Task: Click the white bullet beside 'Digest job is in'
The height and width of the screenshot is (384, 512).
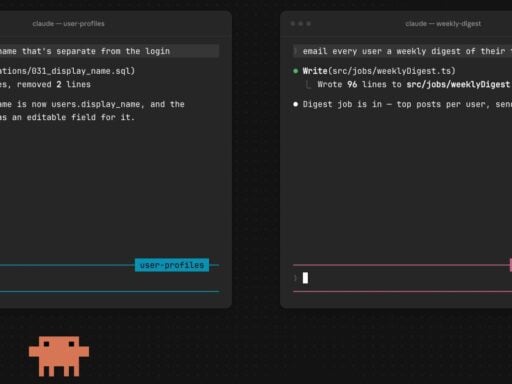Action: click(295, 104)
